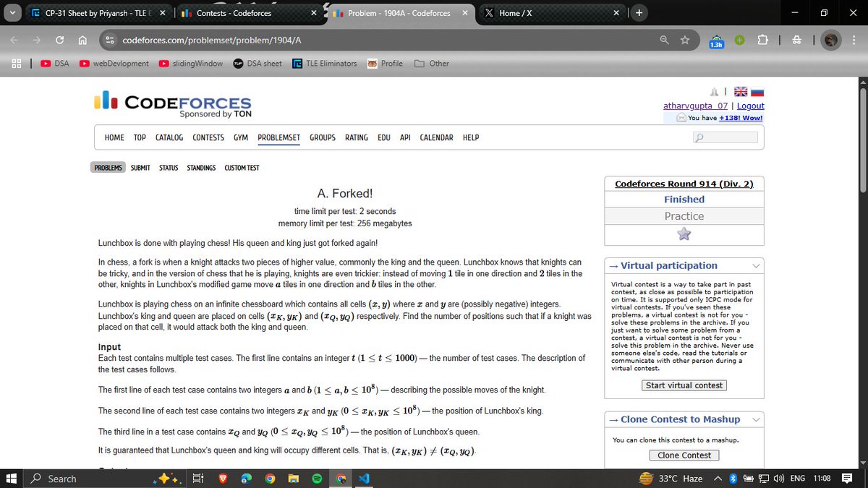868x488 pixels.
Task: Switch site language to English flag
Action: click(741, 92)
